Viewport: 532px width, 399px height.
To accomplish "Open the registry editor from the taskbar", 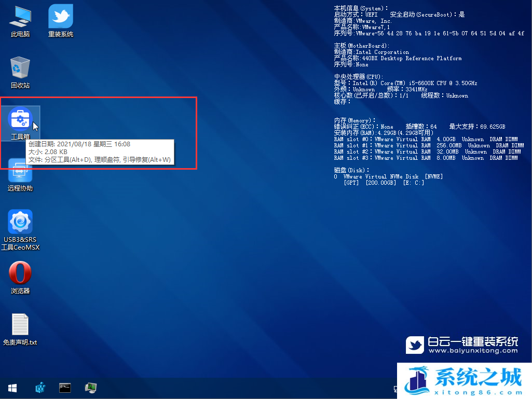I will point(40,388).
